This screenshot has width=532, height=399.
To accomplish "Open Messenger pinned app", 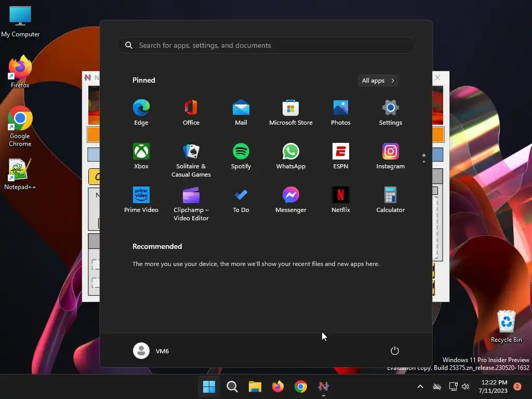I will [291, 200].
